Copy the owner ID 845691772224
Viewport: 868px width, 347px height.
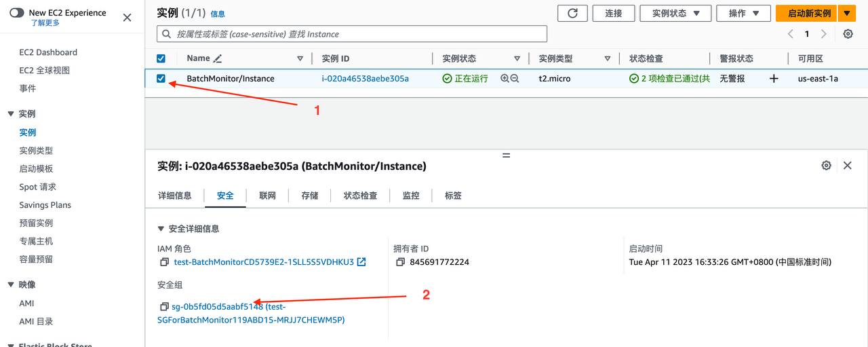coord(400,262)
